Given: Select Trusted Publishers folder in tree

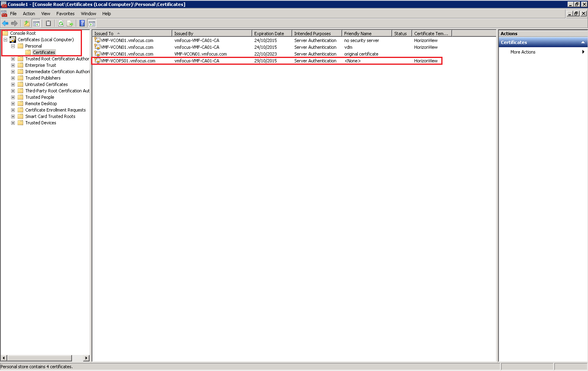Looking at the screenshot, I should (x=43, y=78).
